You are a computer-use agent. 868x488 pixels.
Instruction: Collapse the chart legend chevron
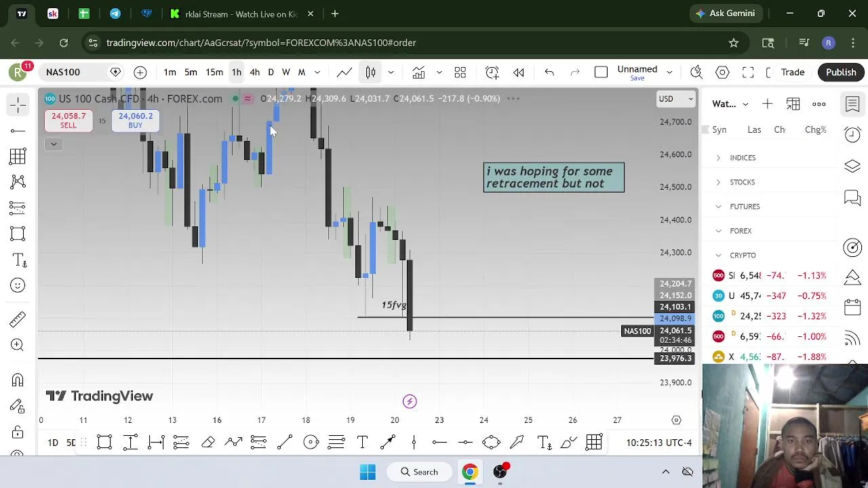pyautogui.click(x=54, y=144)
